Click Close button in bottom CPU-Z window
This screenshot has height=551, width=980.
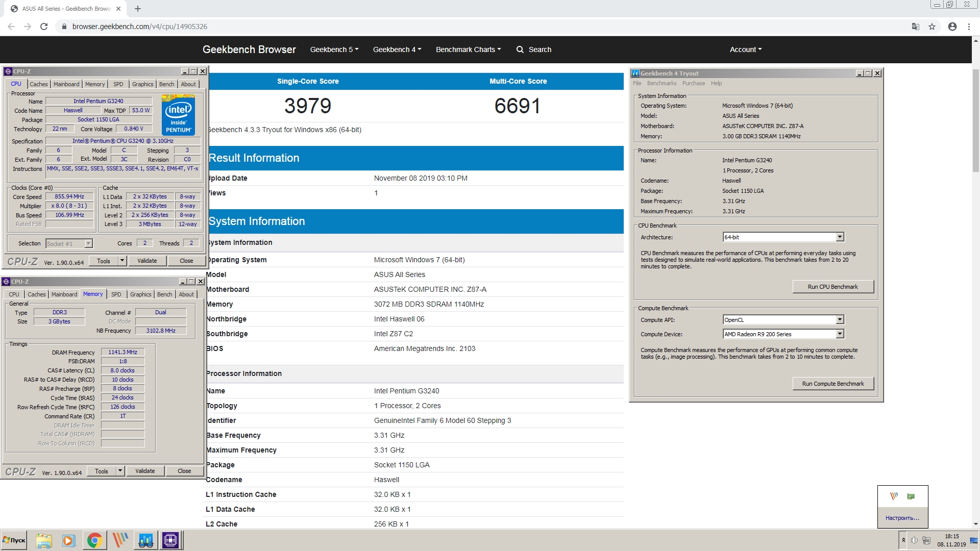184,471
